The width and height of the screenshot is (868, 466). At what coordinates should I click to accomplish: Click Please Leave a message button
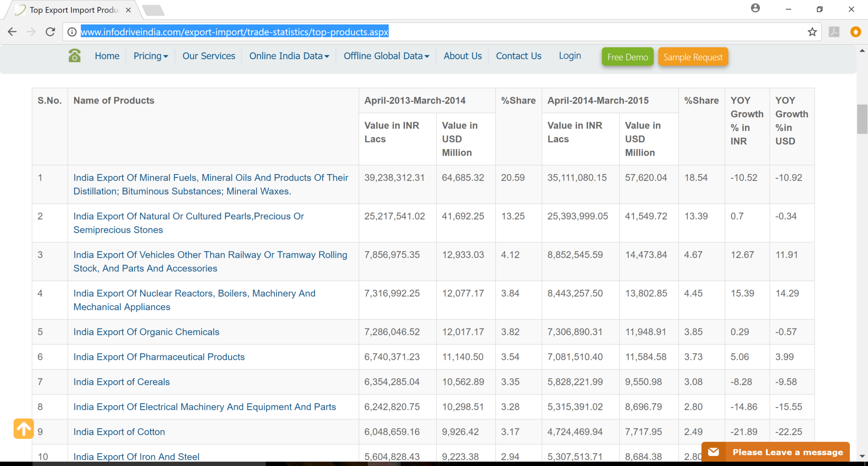776,452
